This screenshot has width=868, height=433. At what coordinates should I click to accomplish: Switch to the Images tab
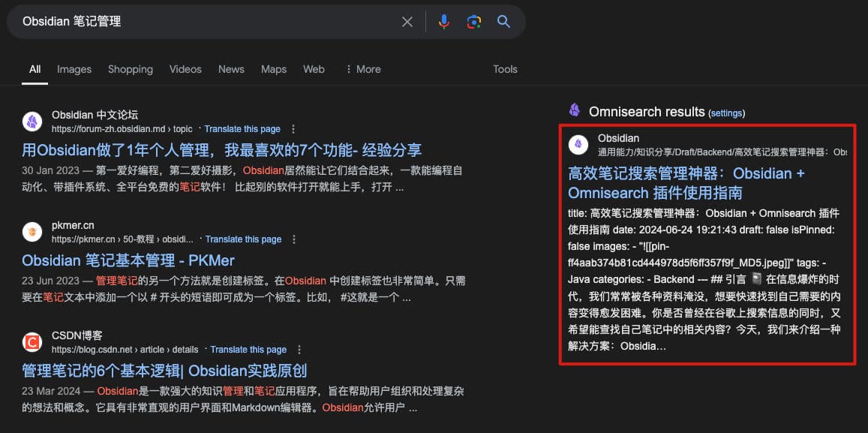74,69
